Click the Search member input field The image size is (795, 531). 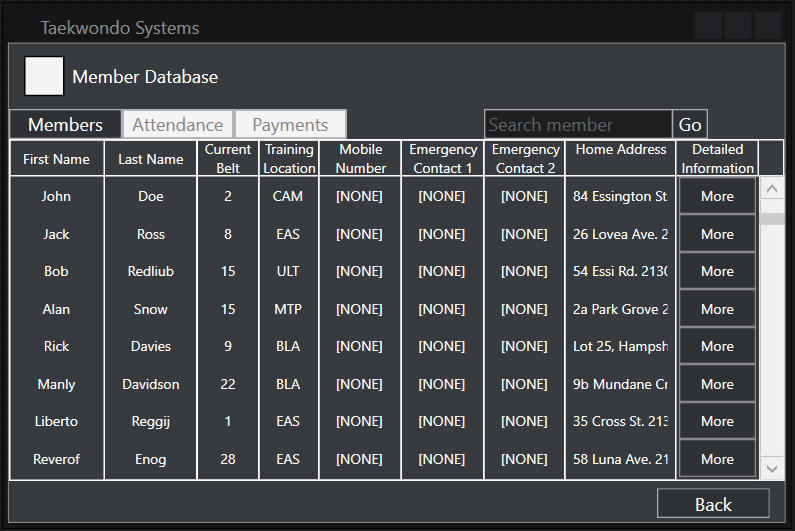tap(578, 125)
